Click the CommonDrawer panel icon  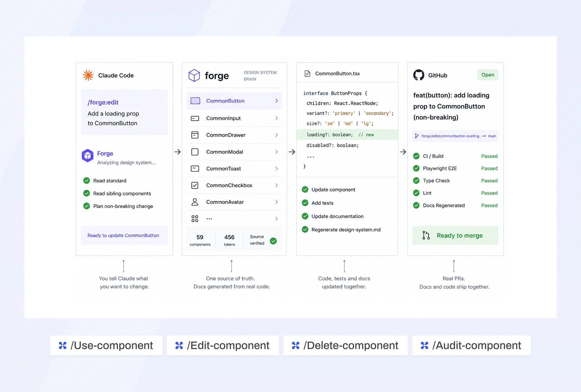point(195,135)
